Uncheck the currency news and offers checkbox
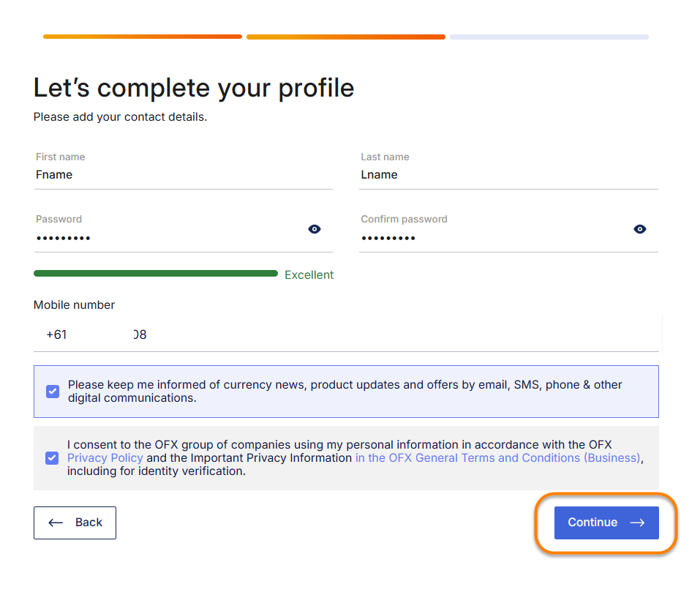Screen dimensions: 700x595 [53, 392]
